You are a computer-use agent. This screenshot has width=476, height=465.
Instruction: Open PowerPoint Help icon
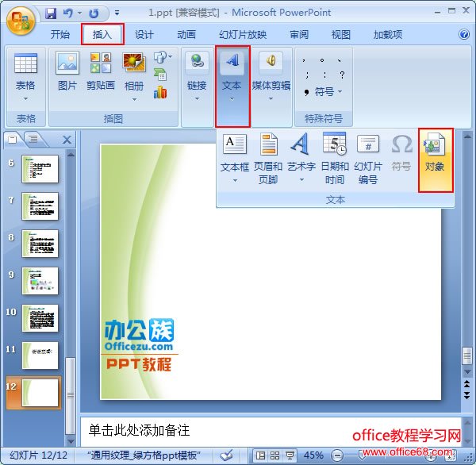pyautogui.click(x=464, y=34)
